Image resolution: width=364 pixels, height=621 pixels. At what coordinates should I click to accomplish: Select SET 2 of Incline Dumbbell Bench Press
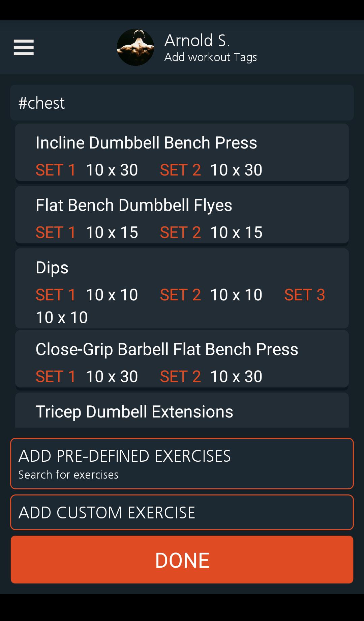(x=181, y=170)
